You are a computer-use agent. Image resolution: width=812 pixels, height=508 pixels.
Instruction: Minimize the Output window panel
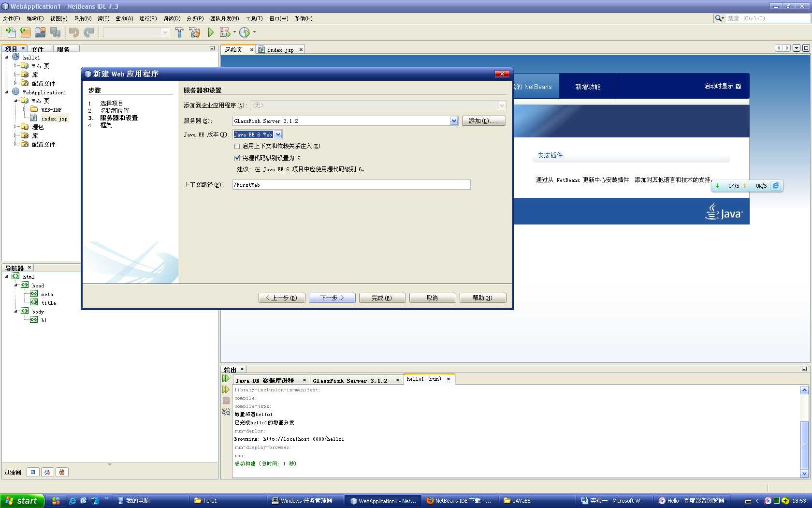point(804,369)
